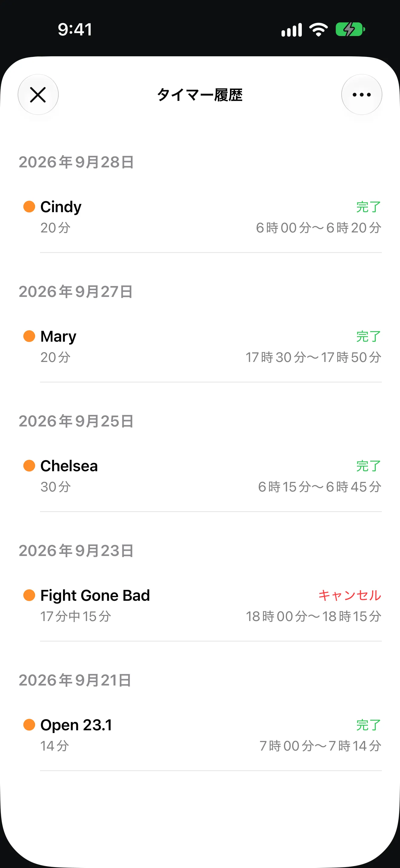Select the Chelsea 30分 timer entry

[x=200, y=476]
